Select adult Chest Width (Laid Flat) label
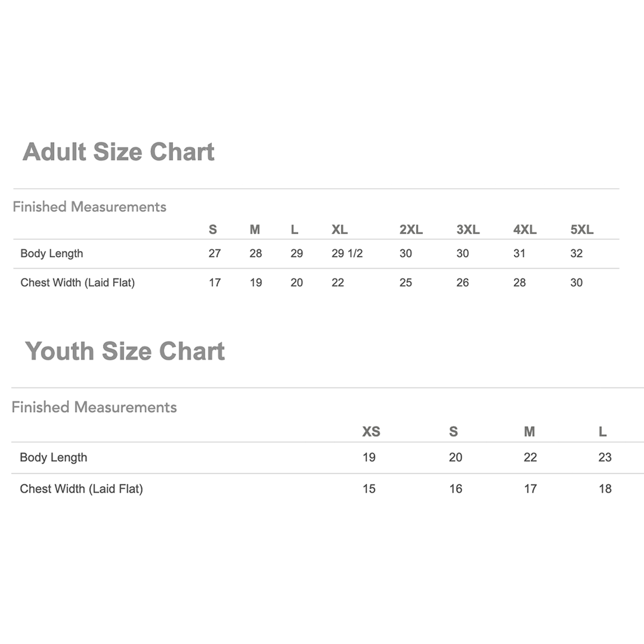 tap(78, 283)
